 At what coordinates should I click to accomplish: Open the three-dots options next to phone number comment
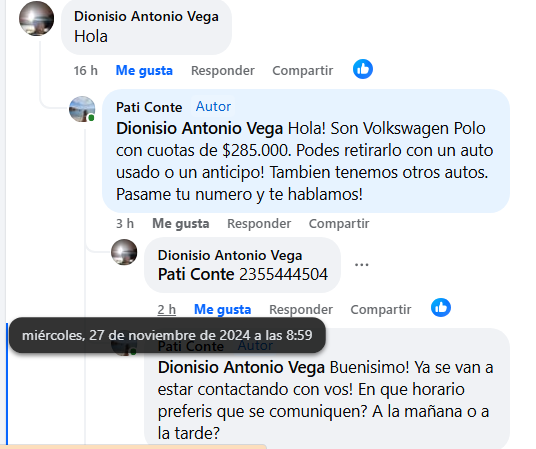(362, 265)
